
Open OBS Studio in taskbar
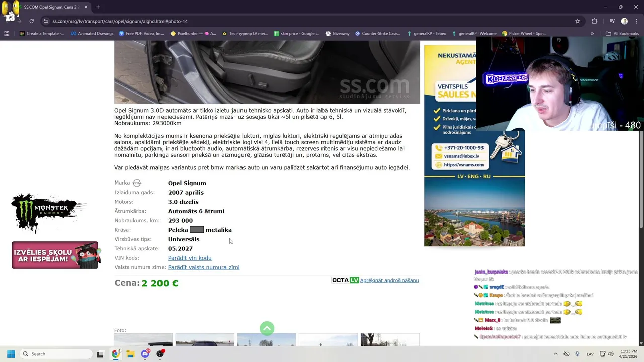[x=160, y=354]
